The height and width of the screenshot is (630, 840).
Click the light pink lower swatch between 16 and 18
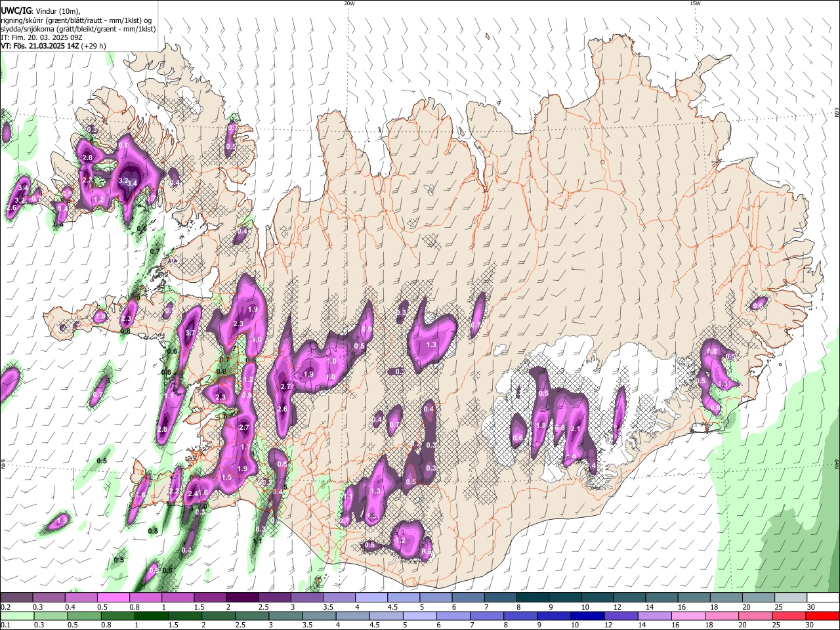click(689, 616)
